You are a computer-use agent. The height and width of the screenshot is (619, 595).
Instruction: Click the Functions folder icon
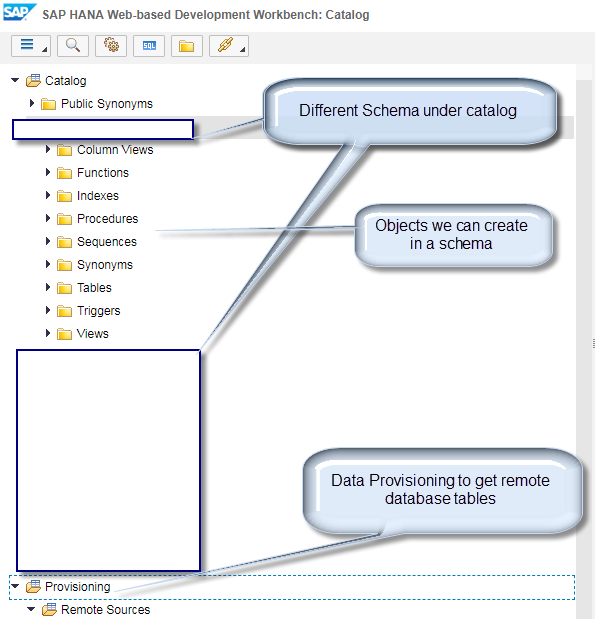64,173
